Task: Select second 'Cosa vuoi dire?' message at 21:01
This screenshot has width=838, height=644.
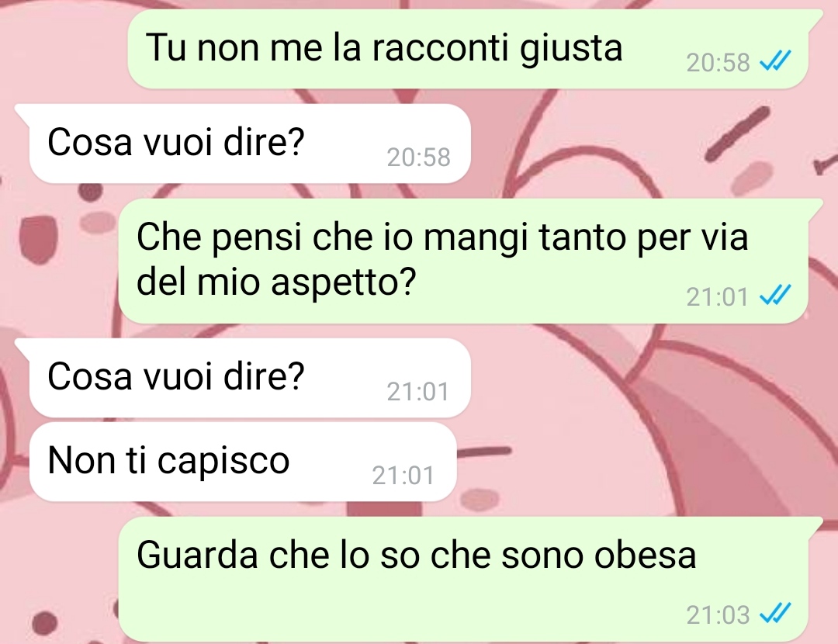Action: [x=250, y=377]
